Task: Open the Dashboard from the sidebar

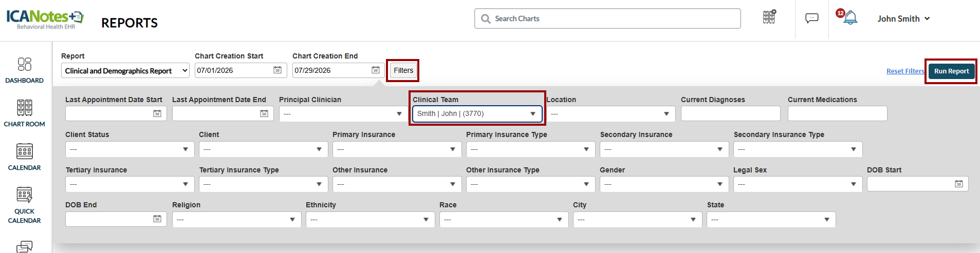Action: tap(24, 70)
